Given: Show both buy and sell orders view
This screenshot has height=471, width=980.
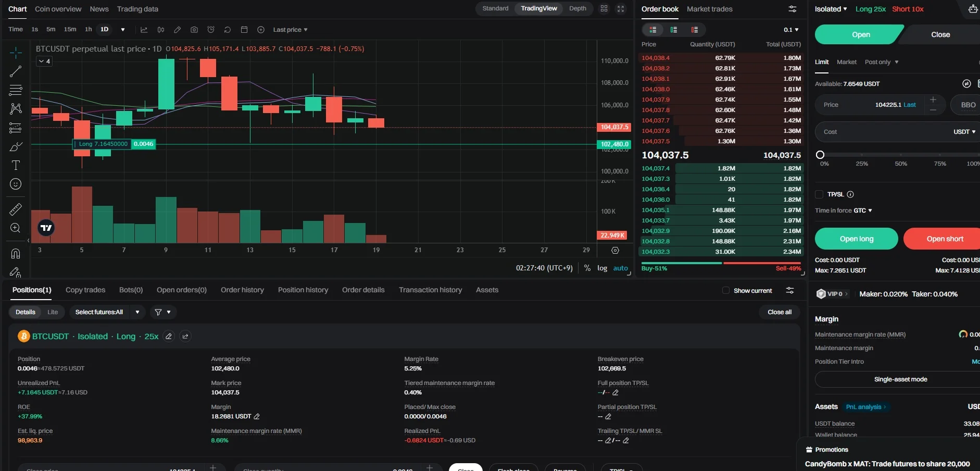Looking at the screenshot, I should [x=653, y=30].
